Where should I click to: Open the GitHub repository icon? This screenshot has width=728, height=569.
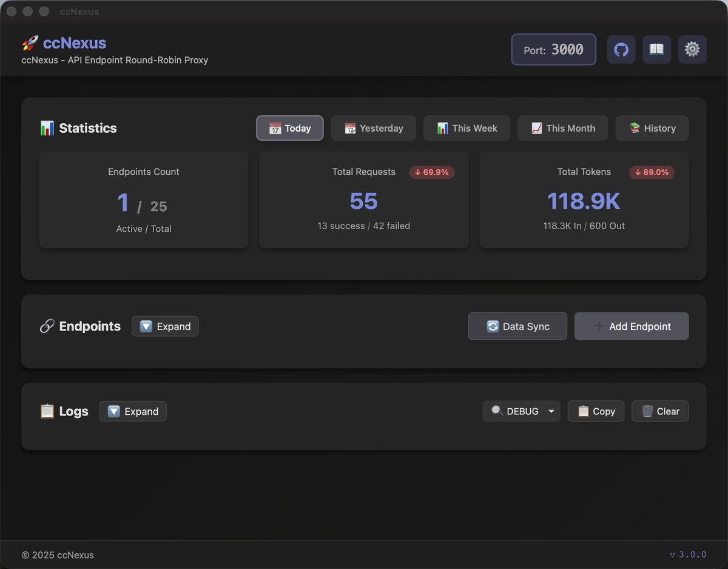point(621,49)
